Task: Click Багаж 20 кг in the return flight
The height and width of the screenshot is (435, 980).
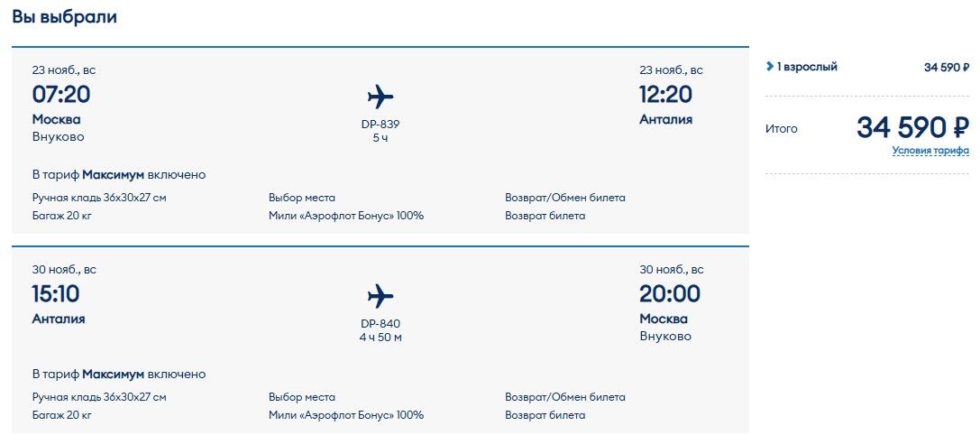Action: (62, 415)
